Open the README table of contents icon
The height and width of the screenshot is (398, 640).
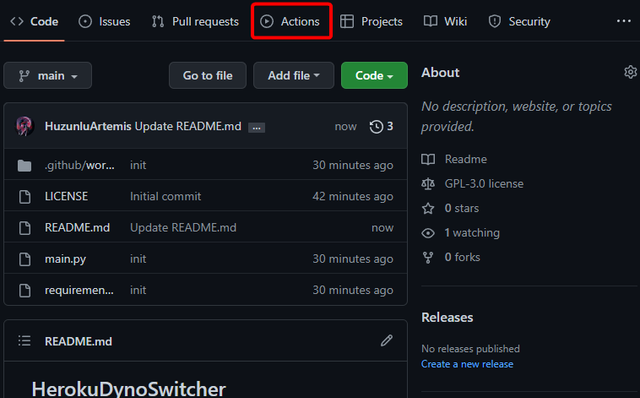(24, 340)
